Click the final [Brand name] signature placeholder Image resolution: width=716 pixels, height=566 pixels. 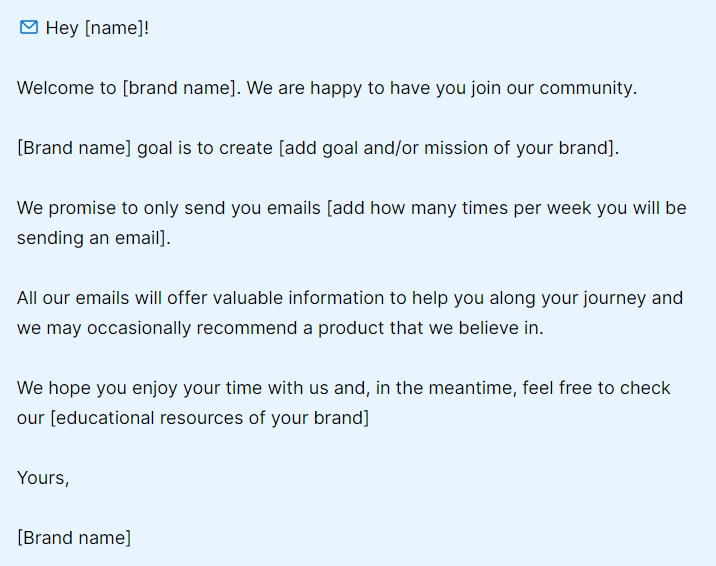click(x=74, y=538)
